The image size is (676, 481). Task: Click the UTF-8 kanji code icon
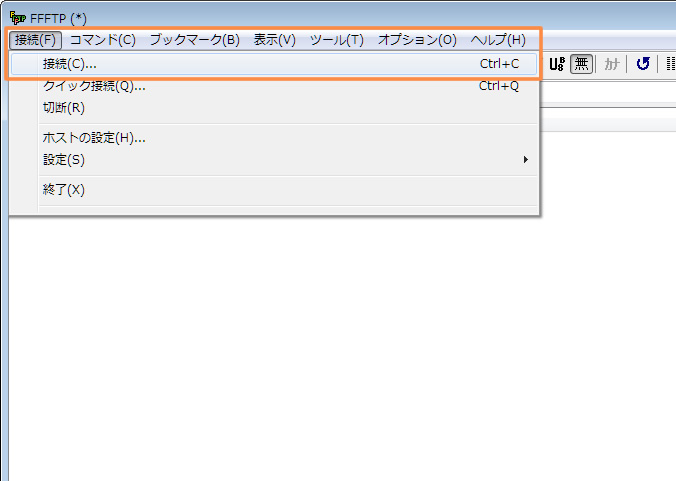(557, 64)
